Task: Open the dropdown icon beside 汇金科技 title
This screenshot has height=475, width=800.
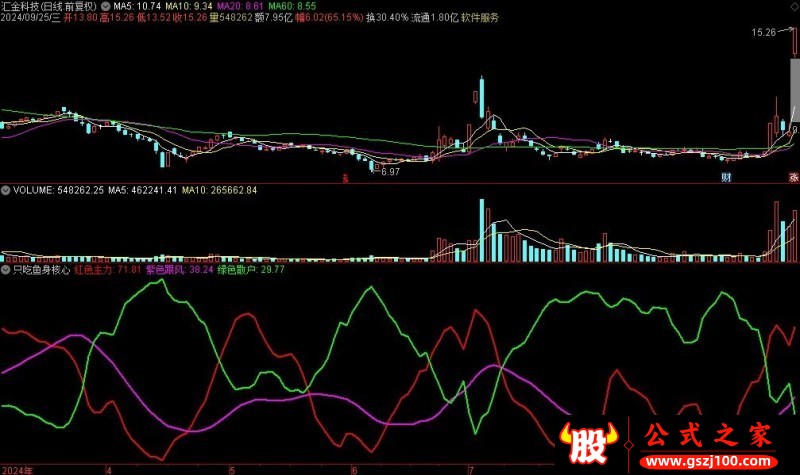Action: 106,6
